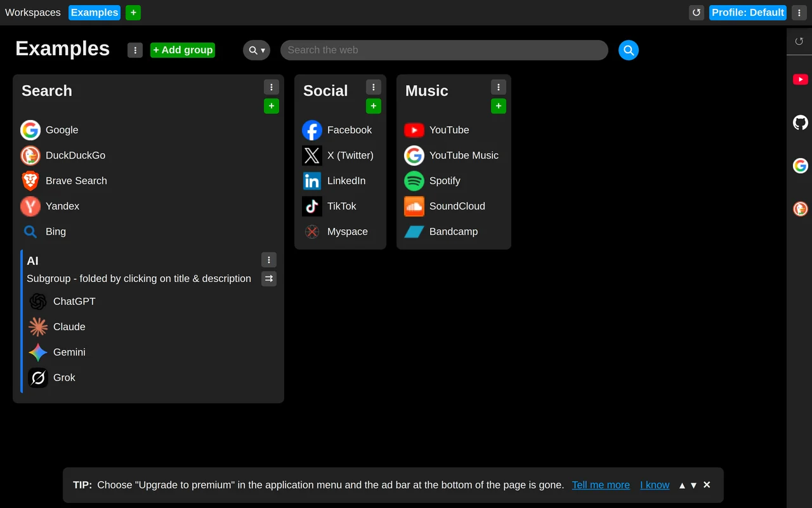Open the Examples workspace options menu
The width and height of the screenshot is (812, 508).
[135, 50]
